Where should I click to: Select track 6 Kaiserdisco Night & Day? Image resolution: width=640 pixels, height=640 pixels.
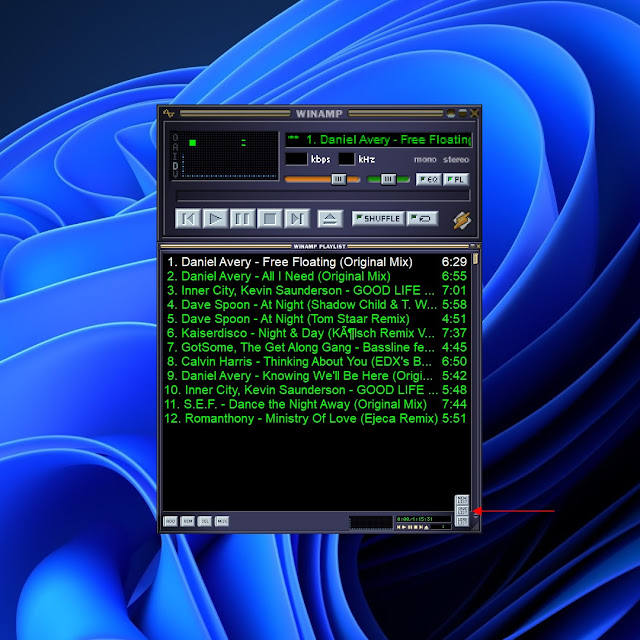point(316,333)
